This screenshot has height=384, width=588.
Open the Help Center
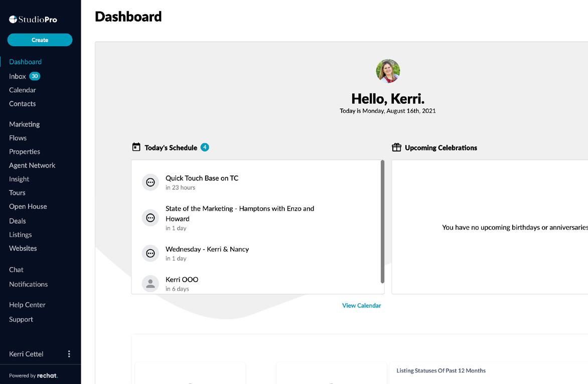point(28,305)
